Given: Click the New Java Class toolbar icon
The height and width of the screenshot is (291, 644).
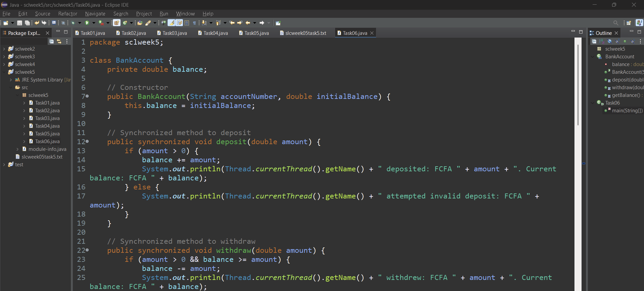Looking at the screenshot, I should click(125, 23).
